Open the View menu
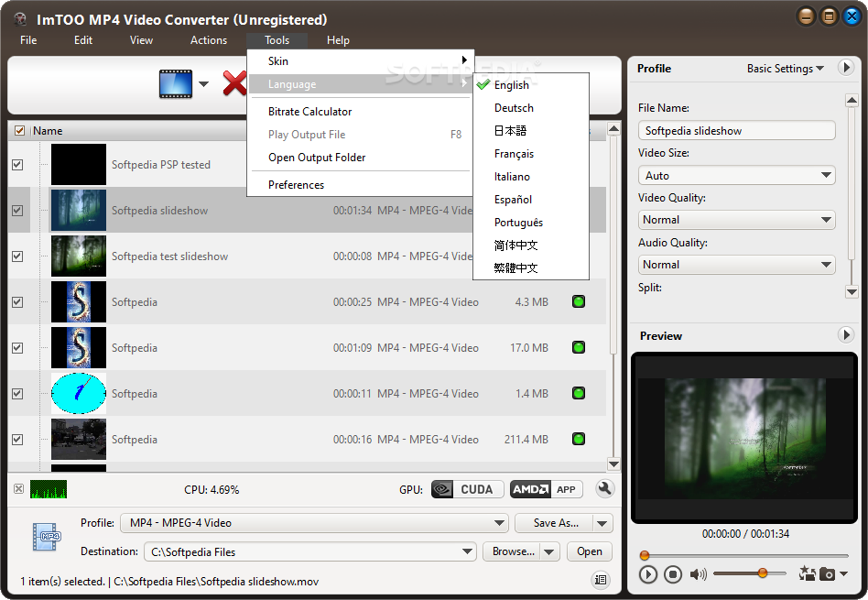 (141, 40)
